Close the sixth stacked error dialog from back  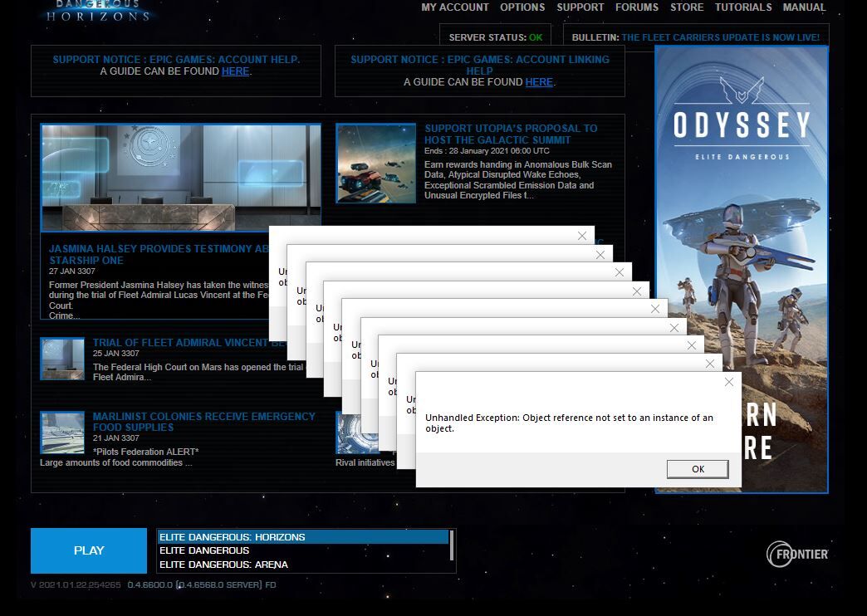tap(674, 328)
